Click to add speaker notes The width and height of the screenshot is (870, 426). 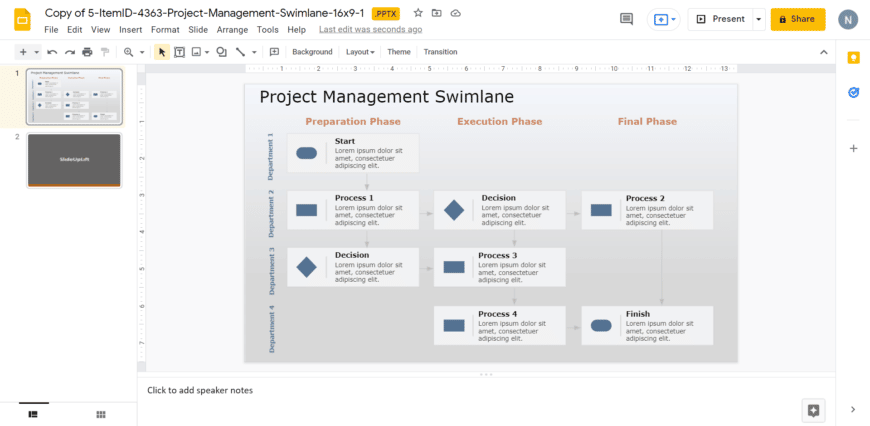200,390
